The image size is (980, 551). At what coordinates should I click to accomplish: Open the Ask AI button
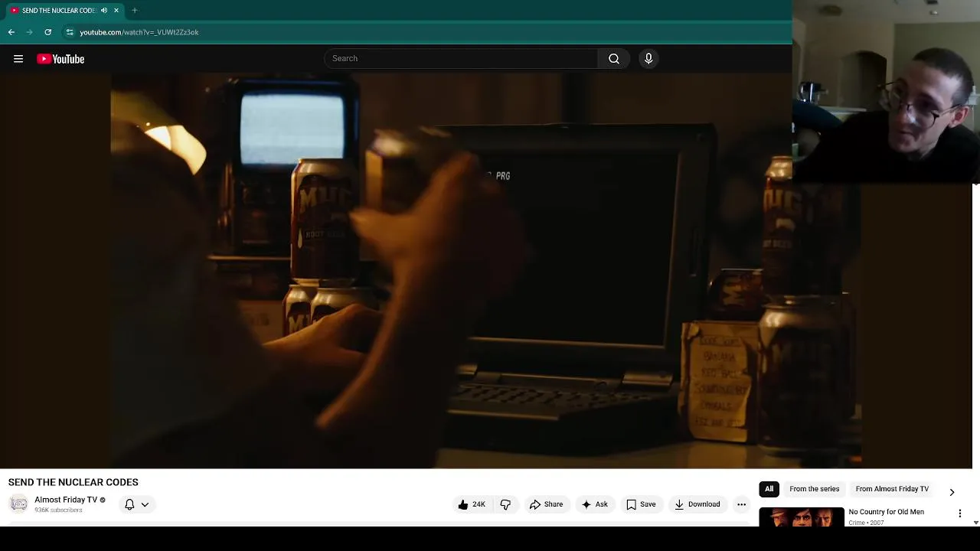595,504
